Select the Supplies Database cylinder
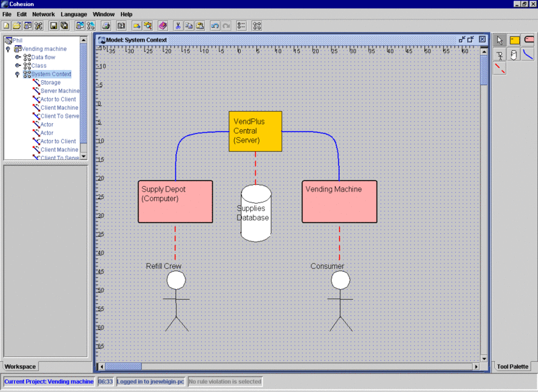The height and width of the screenshot is (392, 538). tap(256, 213)
